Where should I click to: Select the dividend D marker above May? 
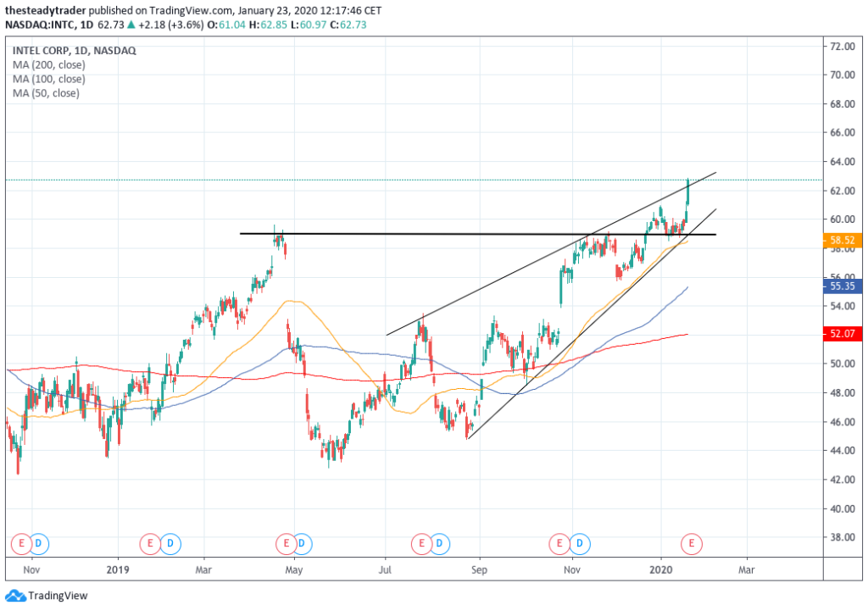coord(302,543)
